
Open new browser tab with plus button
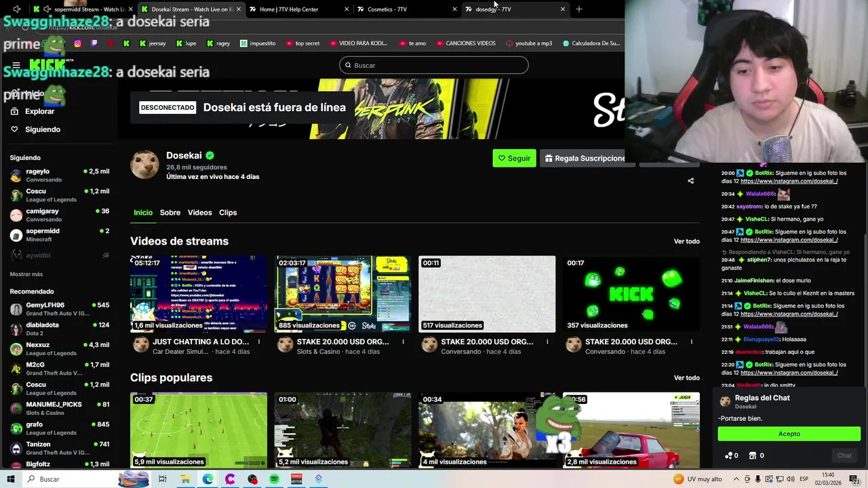(x=578, y=9)
